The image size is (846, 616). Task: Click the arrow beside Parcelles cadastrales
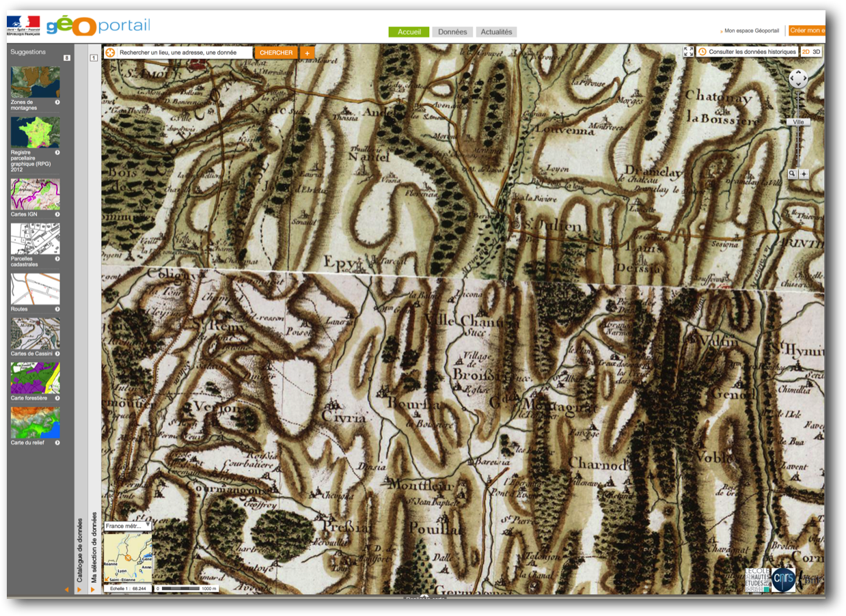pyautogui.click(x=57, y=259)
